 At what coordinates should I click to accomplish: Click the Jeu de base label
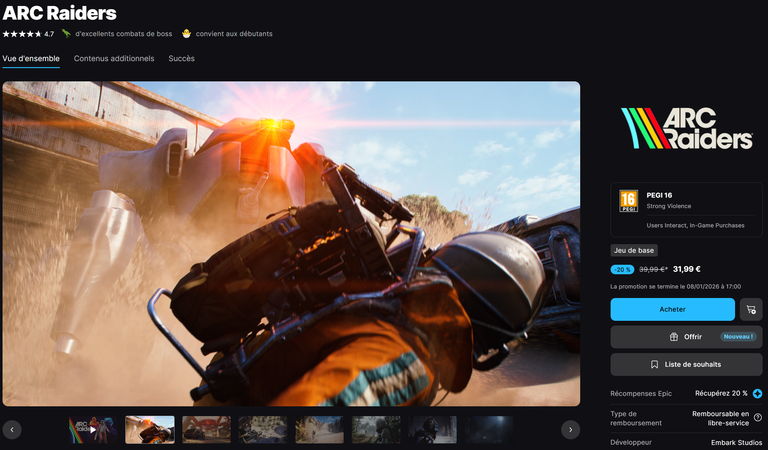click(634, 250)
